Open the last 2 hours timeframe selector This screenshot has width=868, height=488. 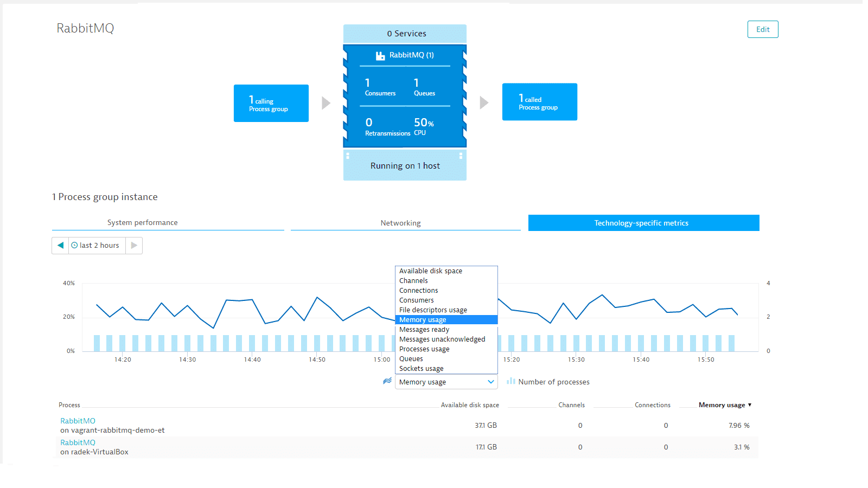(97, 246)
